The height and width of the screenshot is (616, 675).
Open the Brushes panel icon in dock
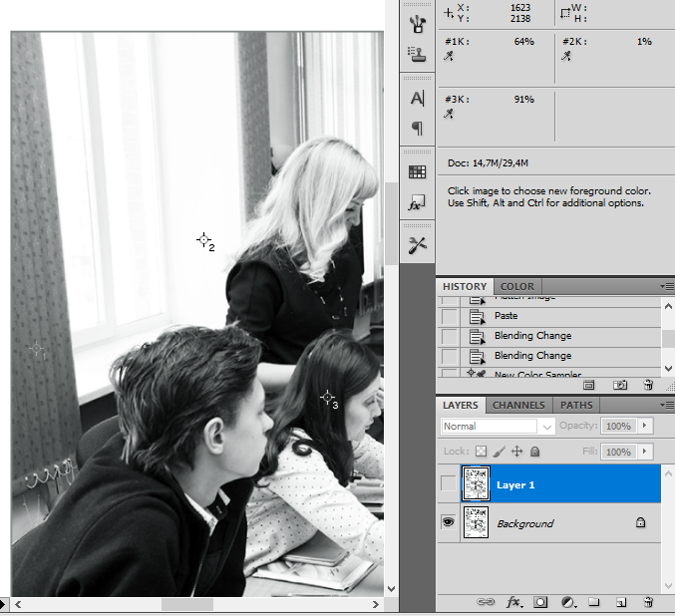click(417, 24)
